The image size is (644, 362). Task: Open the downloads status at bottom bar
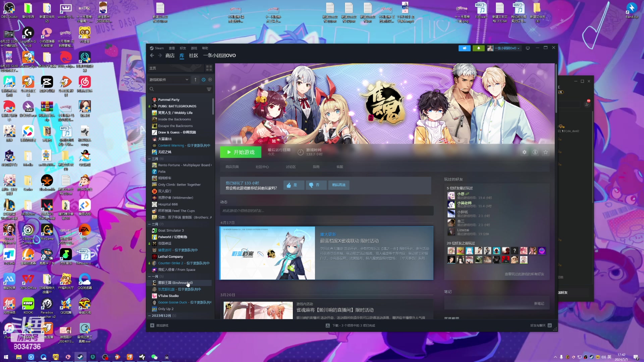(350, 325)
